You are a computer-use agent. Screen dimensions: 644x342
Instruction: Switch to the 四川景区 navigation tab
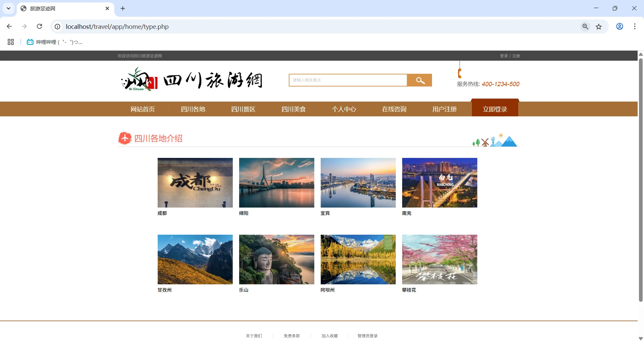pyautogui.click(x=243, y=109)
